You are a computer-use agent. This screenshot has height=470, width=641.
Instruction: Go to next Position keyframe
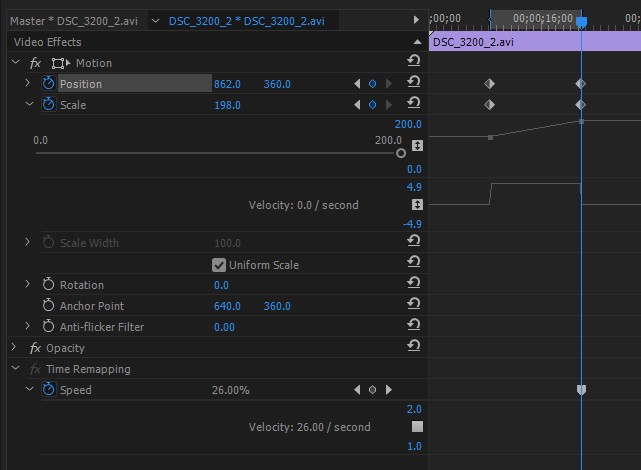[388, 84]
